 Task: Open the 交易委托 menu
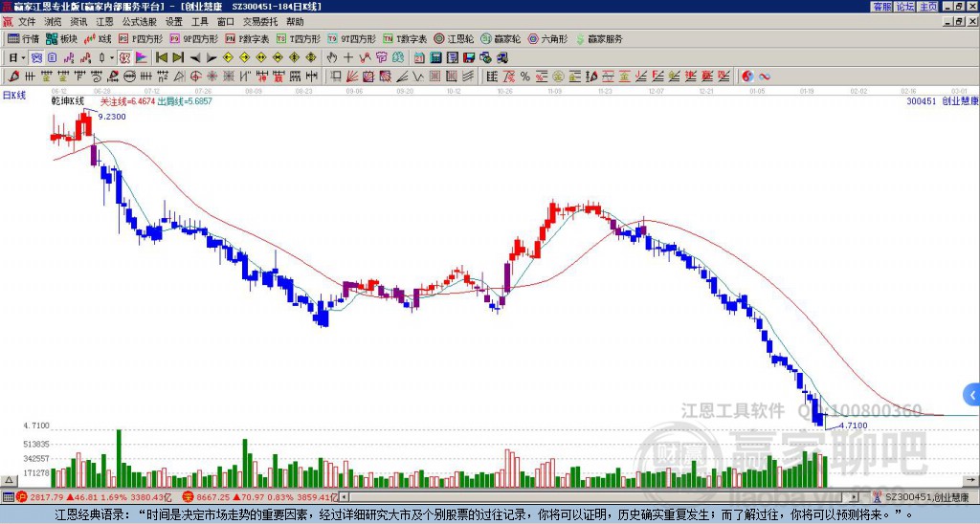coord(260,22)
